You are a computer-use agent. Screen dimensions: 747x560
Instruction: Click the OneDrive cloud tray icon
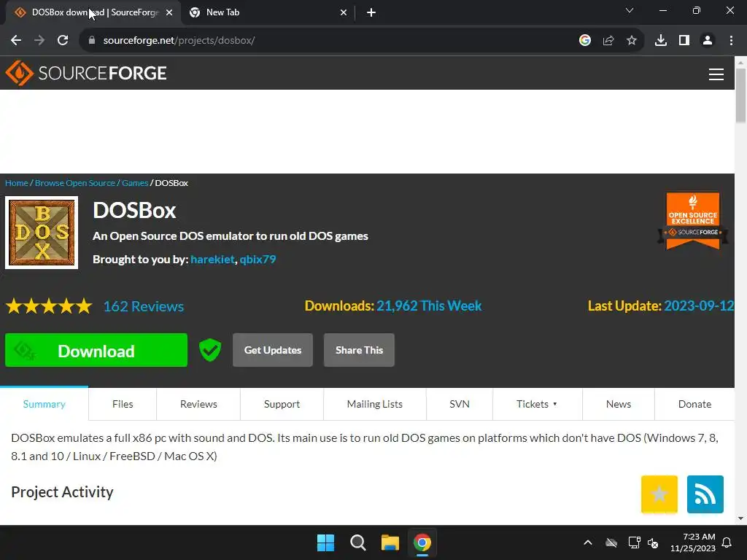coord(611,542)
